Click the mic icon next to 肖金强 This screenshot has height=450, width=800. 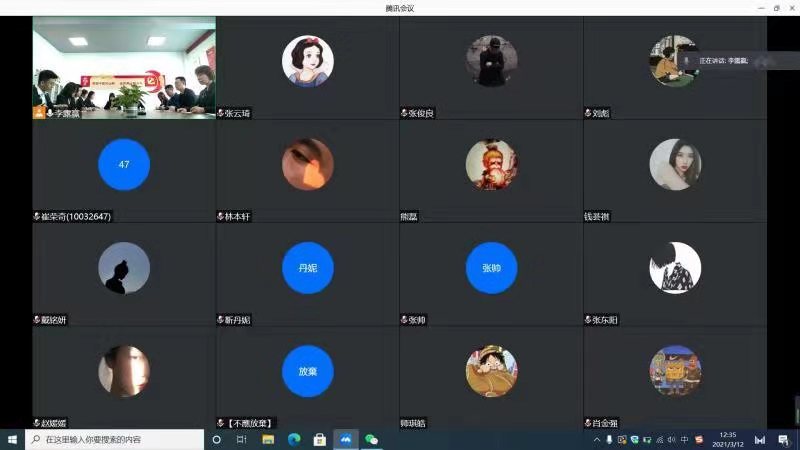point(588,424)
